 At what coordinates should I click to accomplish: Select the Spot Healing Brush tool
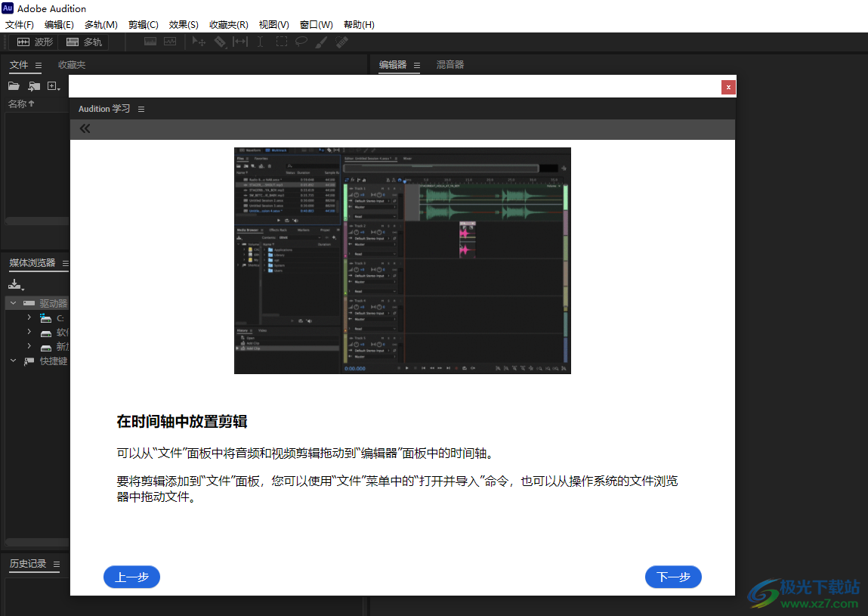(x=341, y=42)
